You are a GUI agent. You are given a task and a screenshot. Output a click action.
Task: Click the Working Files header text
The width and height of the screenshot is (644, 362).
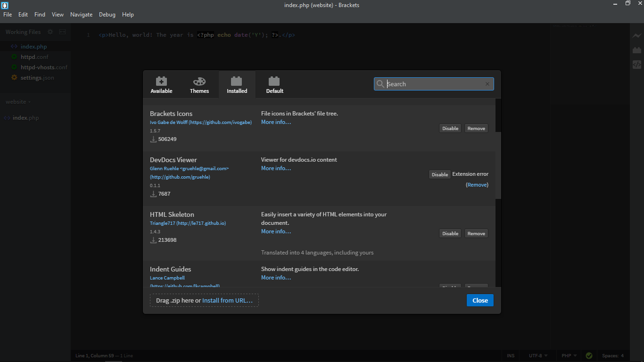(x=23, y=32)
